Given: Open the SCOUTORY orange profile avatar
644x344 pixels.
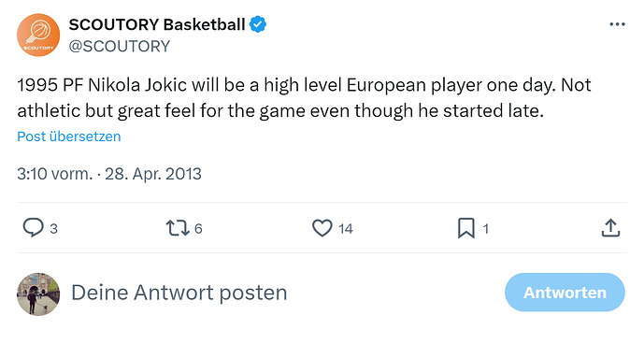Looking at the screenshot, I should [38, 35].
